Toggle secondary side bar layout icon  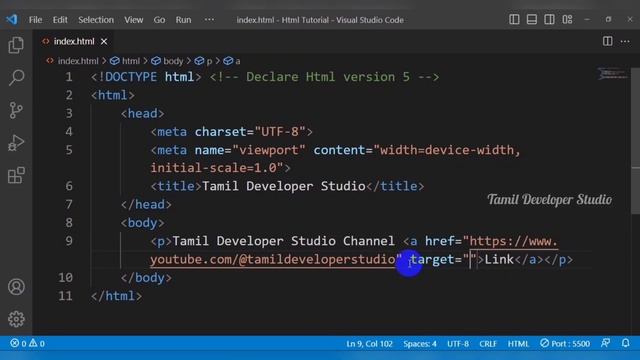[549, 19]
